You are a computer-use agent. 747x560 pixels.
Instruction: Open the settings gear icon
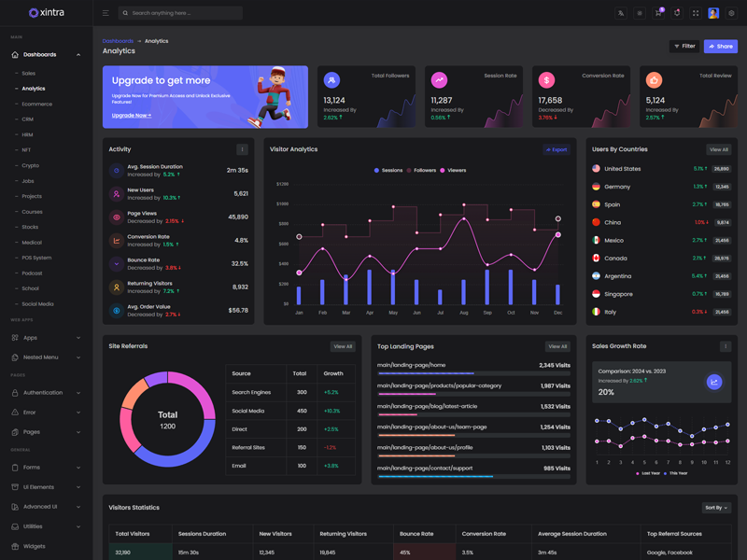click(732, 13)
